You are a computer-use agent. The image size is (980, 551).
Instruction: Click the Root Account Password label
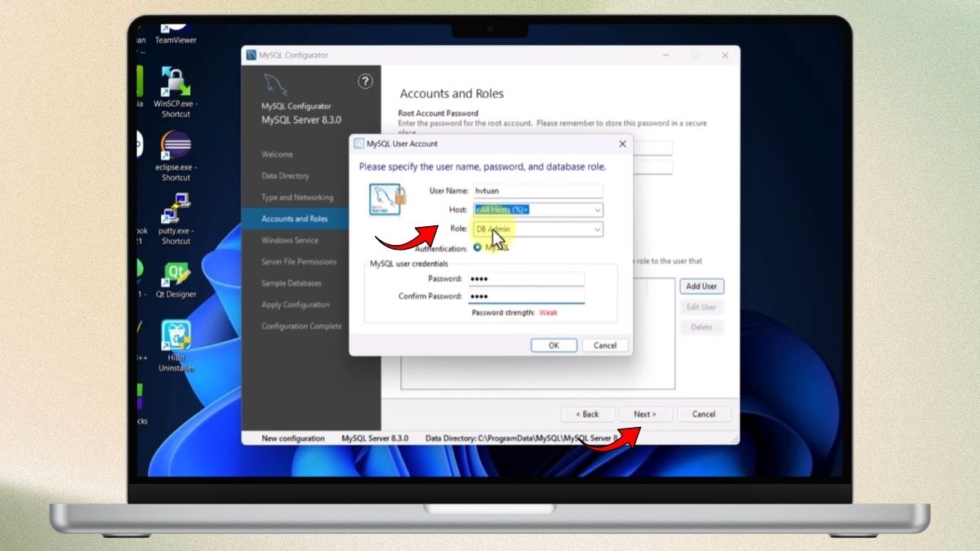[x=438, y=113]
